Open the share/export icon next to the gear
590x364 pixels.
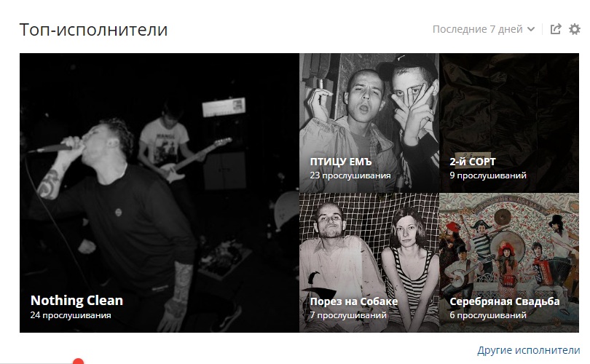coord(556,29)
